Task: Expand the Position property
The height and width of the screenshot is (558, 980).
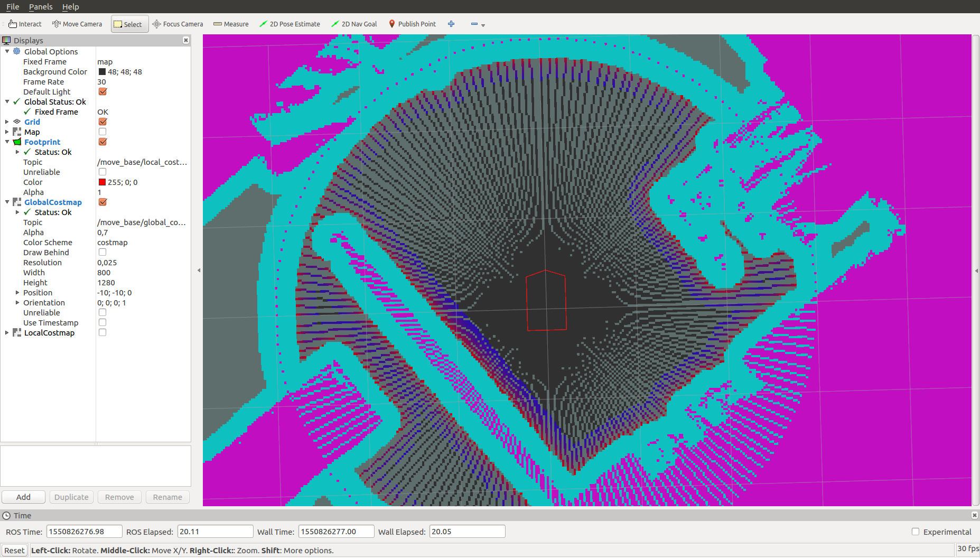Action: point(17,292)
